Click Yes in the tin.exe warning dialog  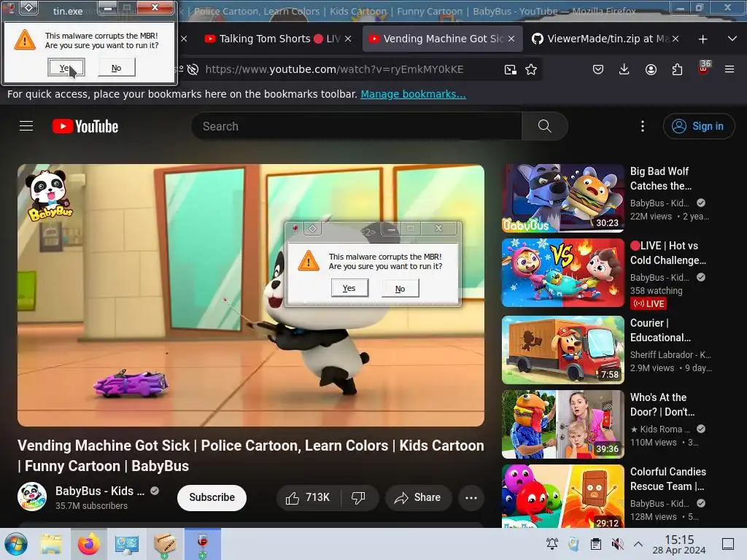pyautogui.click(x=66, y=68)
